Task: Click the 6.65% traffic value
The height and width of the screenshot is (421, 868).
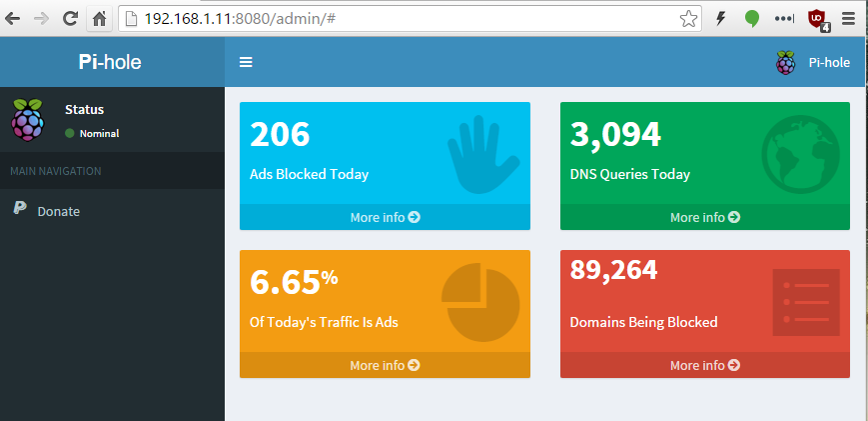Action: (x=294, y=282)
